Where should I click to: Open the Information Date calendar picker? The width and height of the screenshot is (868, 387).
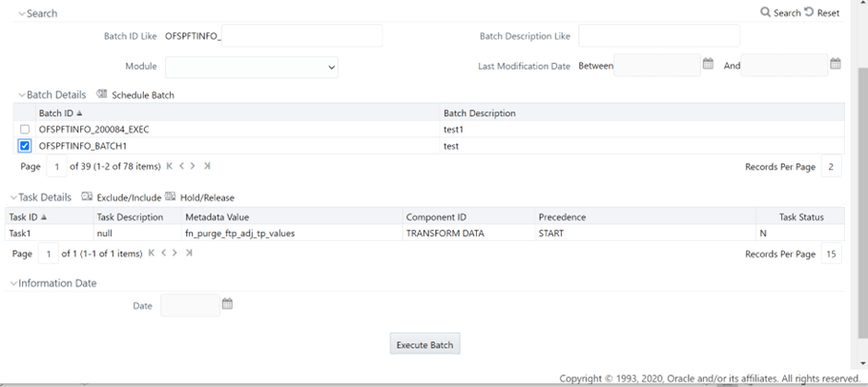click(227, 303)
